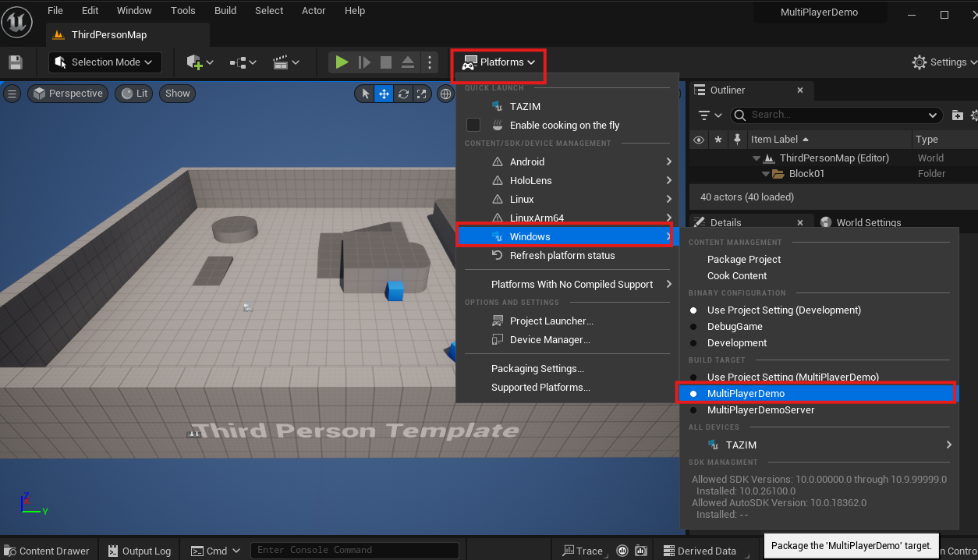Enable cooking on the fly checkbox
This screenshot has height=560, width=978.
click(473, 125)
